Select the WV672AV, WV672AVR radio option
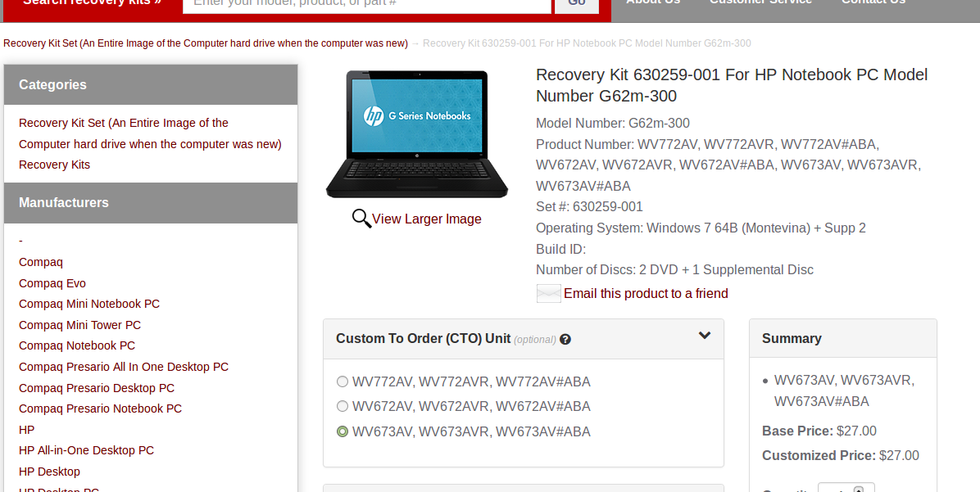Viewport: 980px width, 492px height. click(342, 407)
